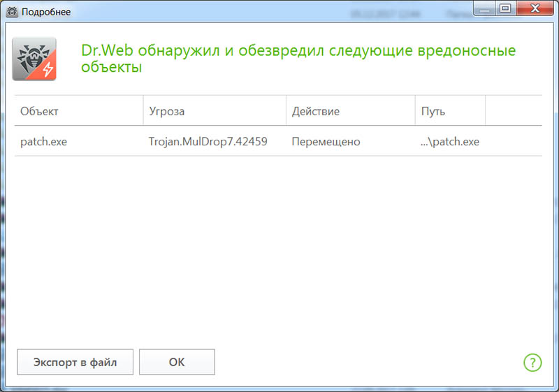This screenshot has width=559, height=392.
Task: Maximize the Подробнее window
Action: (x=505, y=8)
